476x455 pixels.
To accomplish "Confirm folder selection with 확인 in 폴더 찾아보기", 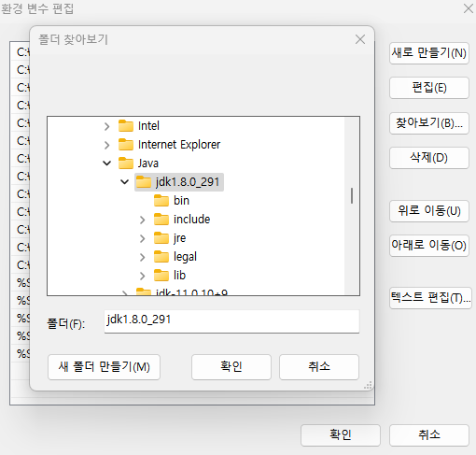I will point(231,367).
